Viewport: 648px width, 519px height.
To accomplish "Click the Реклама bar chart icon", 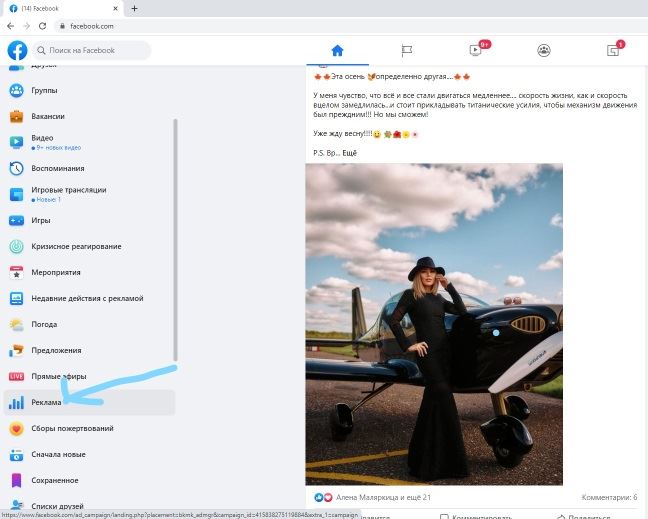I will [17, 402].
